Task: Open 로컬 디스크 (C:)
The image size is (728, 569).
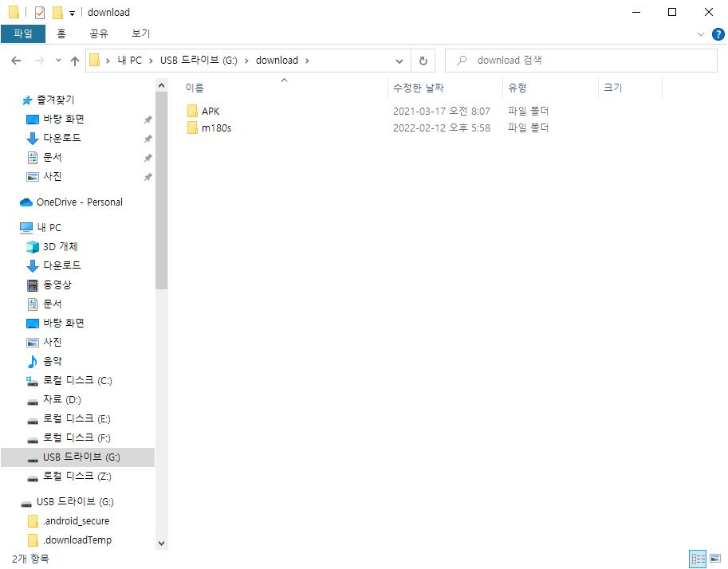Action: tap(77, 381)
